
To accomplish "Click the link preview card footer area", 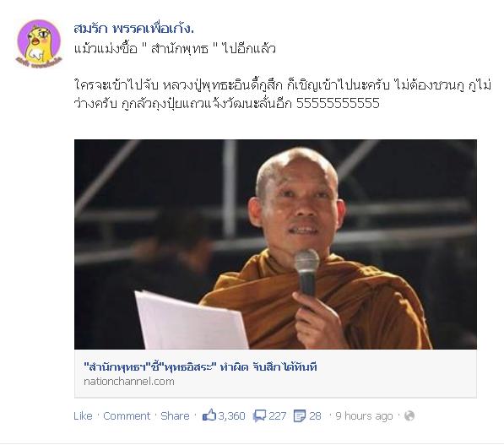I will [275, 373].
